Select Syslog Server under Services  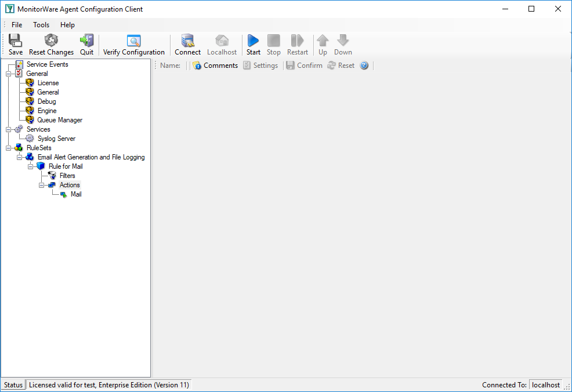coord(56,139)
